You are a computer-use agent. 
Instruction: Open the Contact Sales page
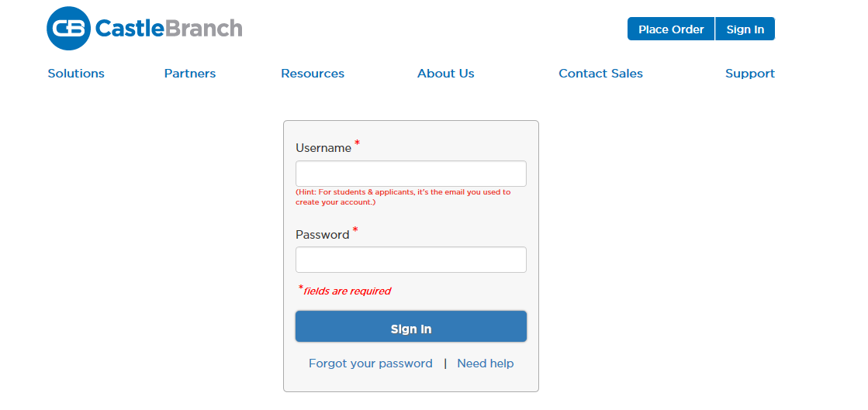[600, 74]
